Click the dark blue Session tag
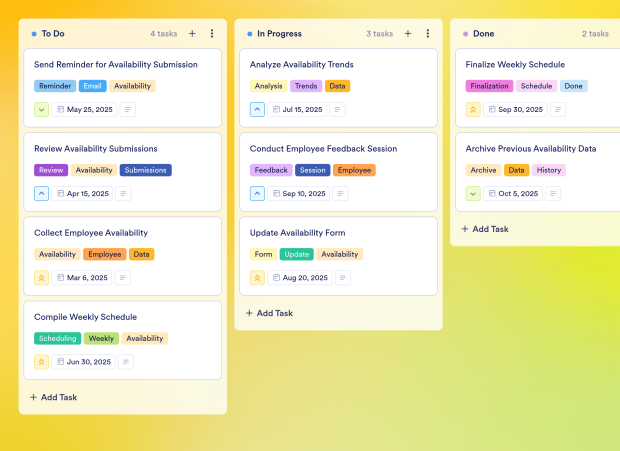The image size is (620, 451). [x=313, y=170]
